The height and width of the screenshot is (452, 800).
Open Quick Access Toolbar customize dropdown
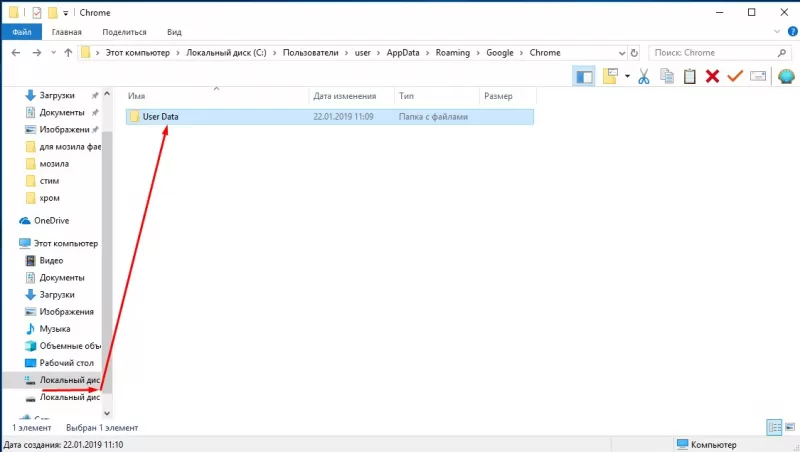click(66, 13)
